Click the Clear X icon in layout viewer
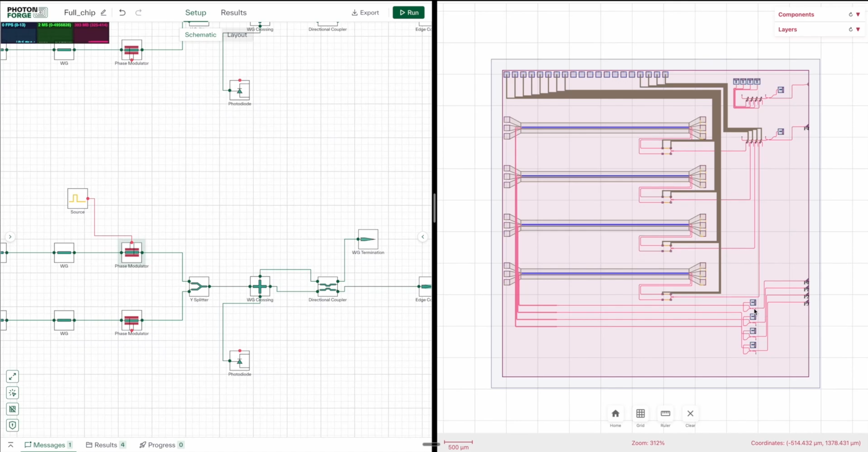 tap(690, 413)
